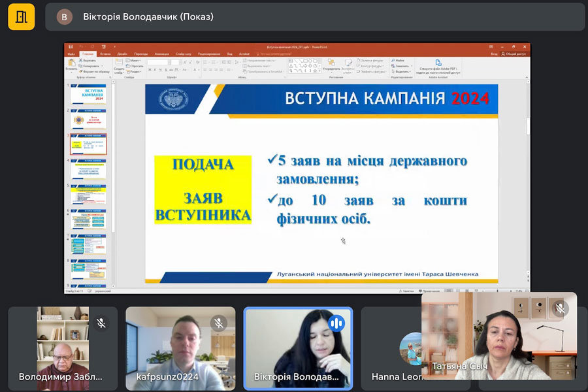The width and height of the screenshot is (588, 392).
Task: Click the Undo icon in PowerPoint title bar
Action: pos(81,47)
